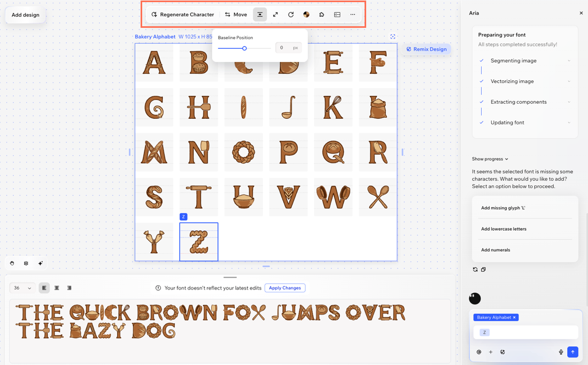
Task: Select the letter R glyph
Action: click(x=377, y=152)
